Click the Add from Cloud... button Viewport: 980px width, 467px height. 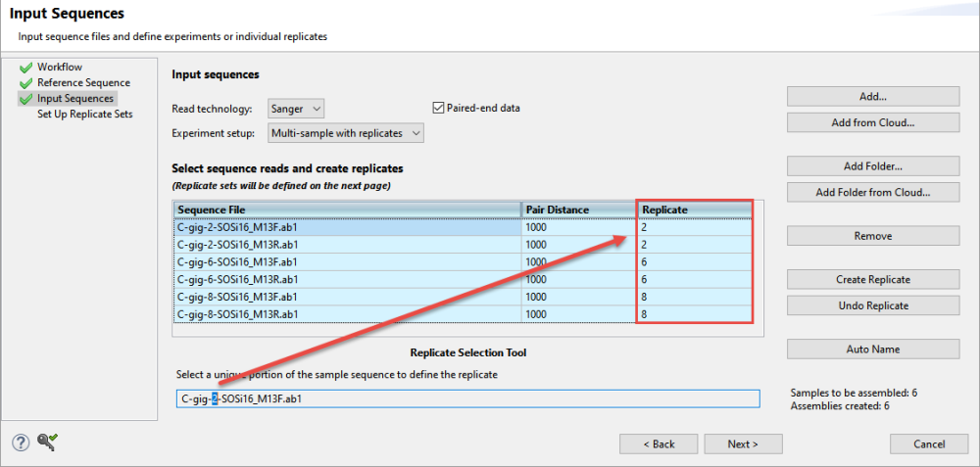(873, 123)
